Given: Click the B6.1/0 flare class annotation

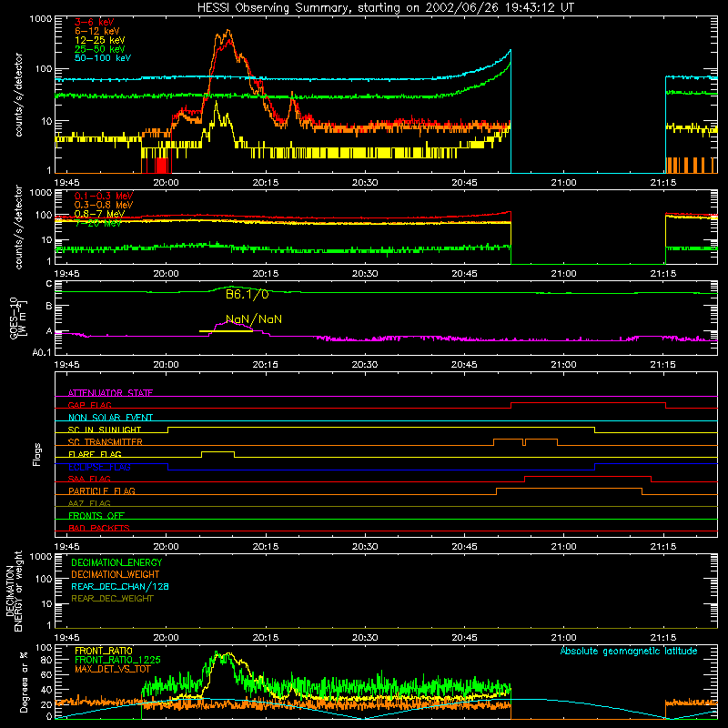Looking at the screenshot, I should pos(247,294).
